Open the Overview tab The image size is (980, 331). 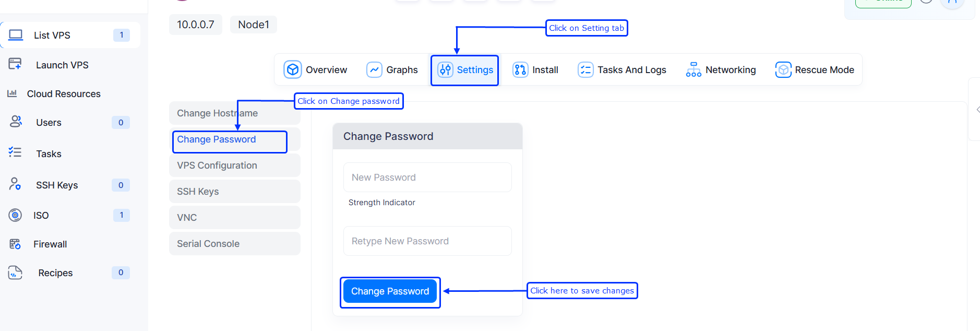[315, 70]
